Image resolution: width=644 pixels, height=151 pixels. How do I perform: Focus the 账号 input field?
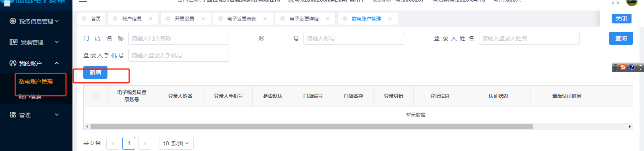[354, 38]
